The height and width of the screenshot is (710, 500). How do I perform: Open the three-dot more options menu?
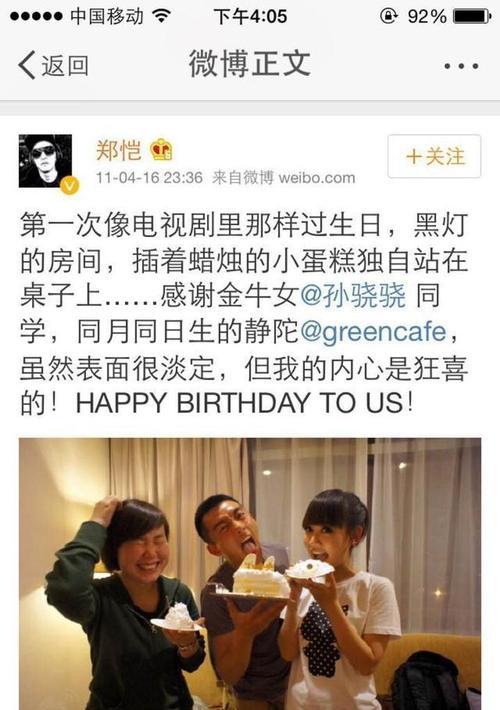[461, 66]
